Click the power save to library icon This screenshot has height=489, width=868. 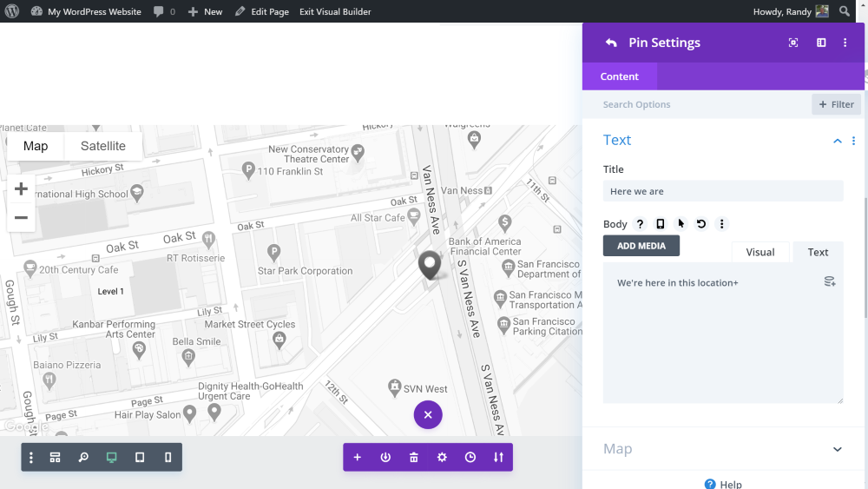385,458
